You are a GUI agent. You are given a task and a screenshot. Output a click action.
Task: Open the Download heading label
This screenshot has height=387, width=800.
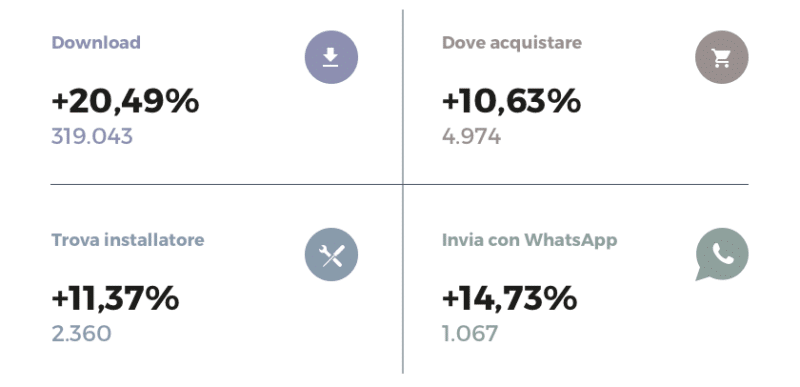pyautogui.click(x=96, y=42)
